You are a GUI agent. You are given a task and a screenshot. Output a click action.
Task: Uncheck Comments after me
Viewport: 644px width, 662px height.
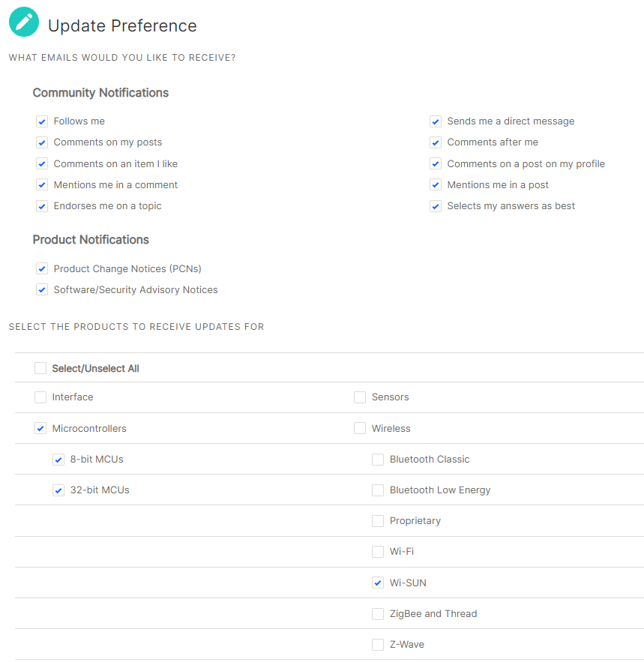pos(436,142)
